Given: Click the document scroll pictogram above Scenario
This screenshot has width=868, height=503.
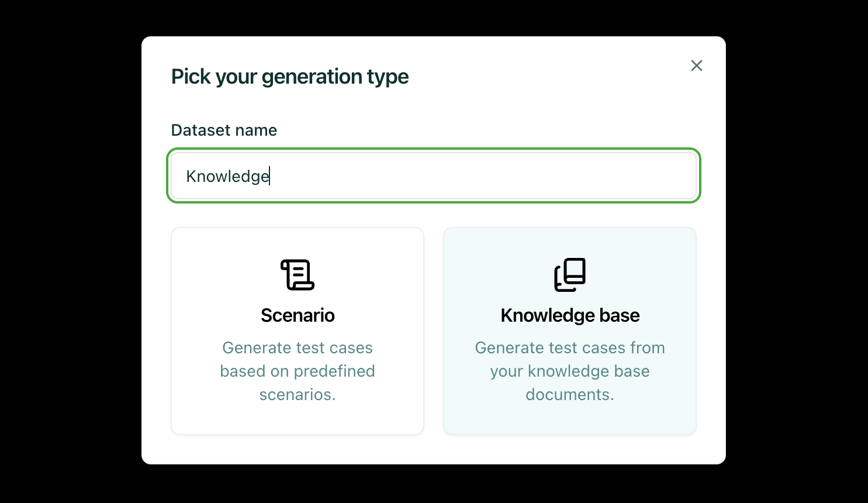Looking at the screenshot, I should (x=298, y=275).
